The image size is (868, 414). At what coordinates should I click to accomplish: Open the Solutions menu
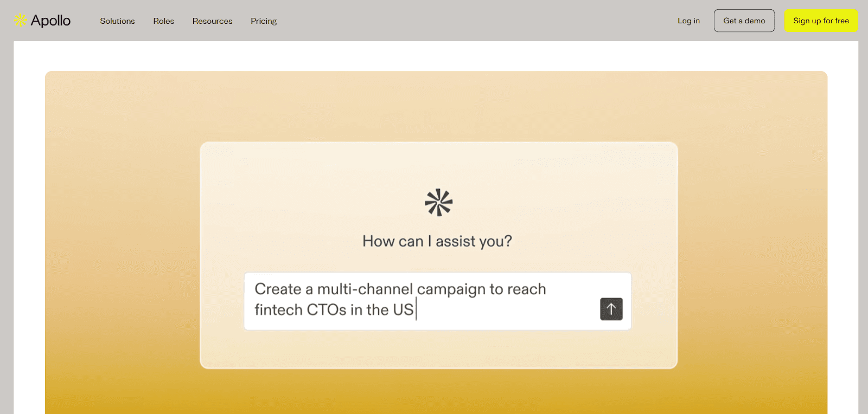click(x=117, y=21)
